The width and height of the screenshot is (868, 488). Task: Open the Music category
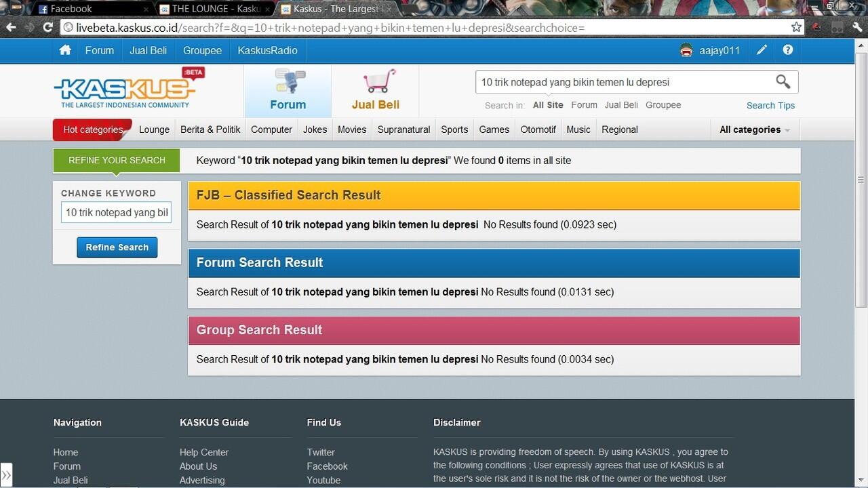pyautogui.click(x=578, y=129)
